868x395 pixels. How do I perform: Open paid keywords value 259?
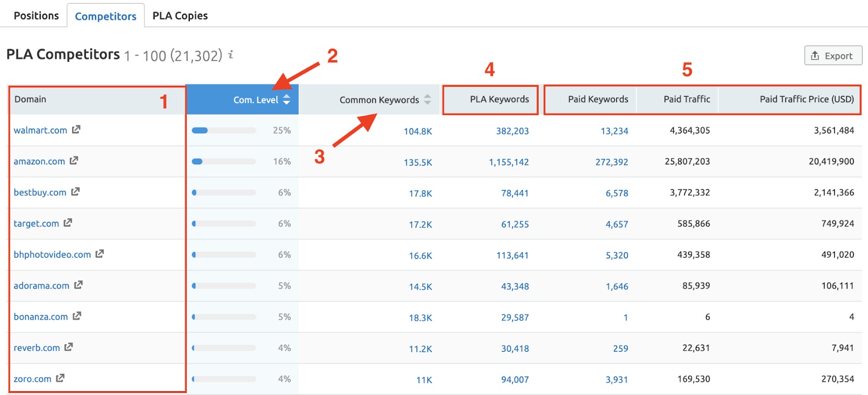(621, 348)
